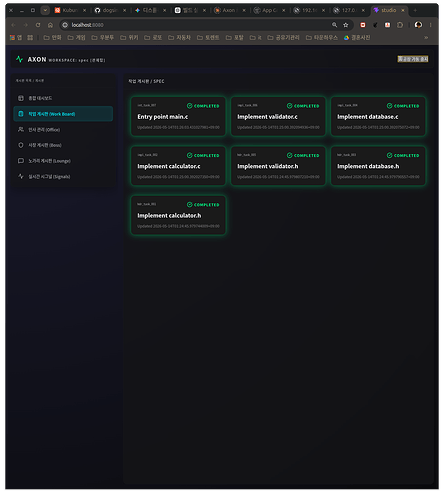Open the Implement validator.h task card

click(278, 166)
